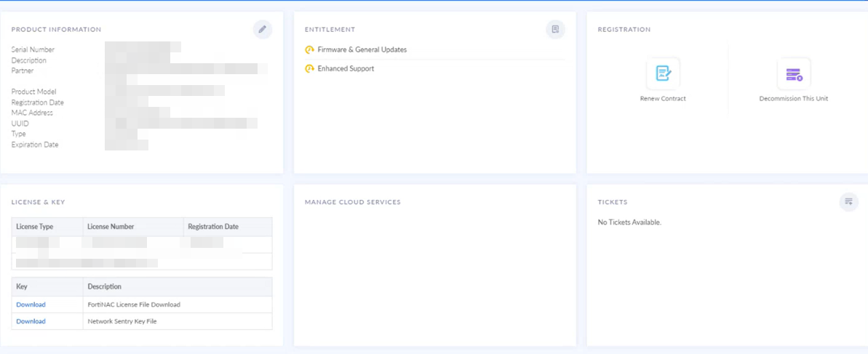Click the Manage Cloud Services heading
This screenshot has height=354, width=868.
tap(352, 202)
